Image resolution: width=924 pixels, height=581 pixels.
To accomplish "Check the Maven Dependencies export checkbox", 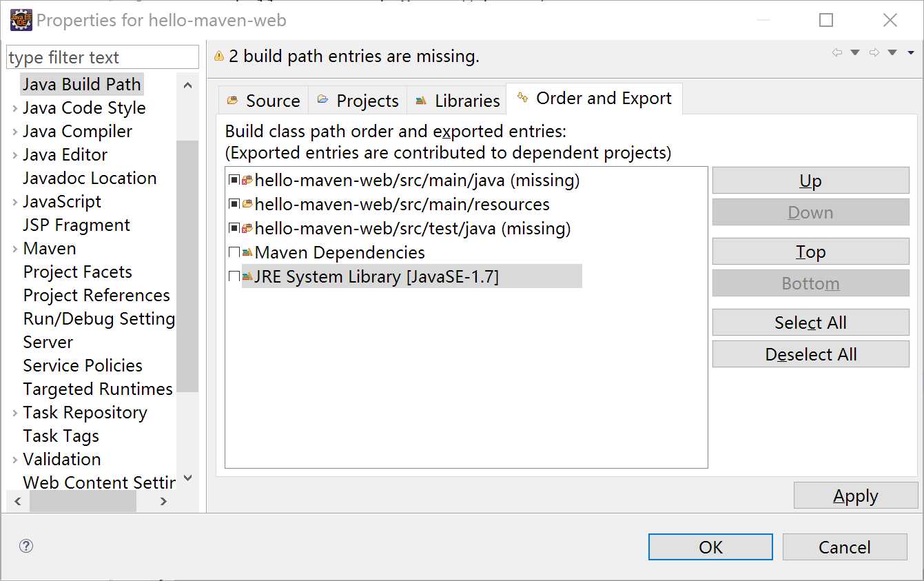I will [x=234, y=252].
